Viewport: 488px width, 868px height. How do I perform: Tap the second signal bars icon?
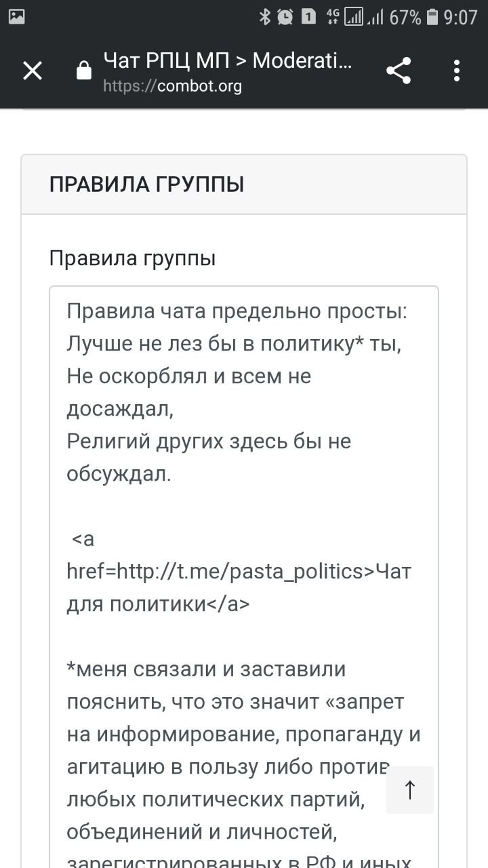tap(375, 17)
